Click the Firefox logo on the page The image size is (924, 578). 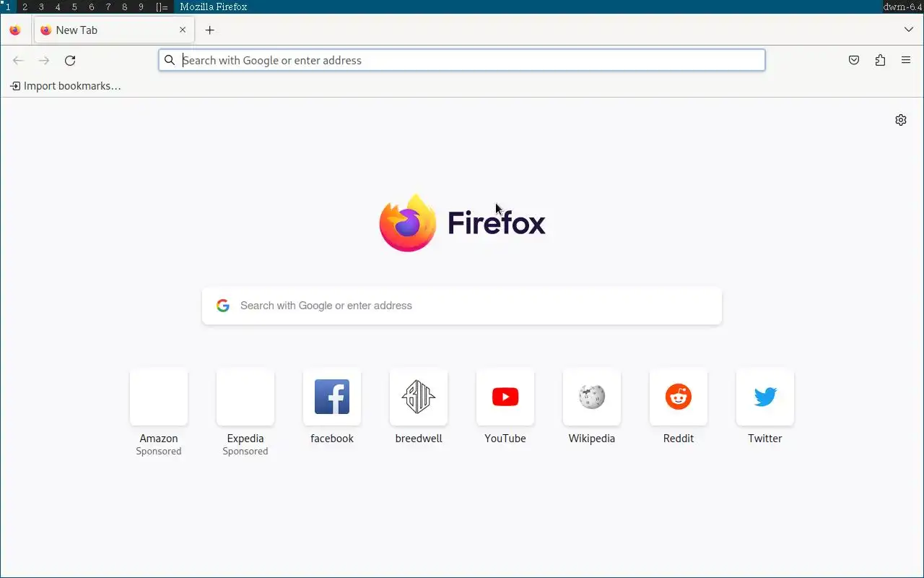462,223
